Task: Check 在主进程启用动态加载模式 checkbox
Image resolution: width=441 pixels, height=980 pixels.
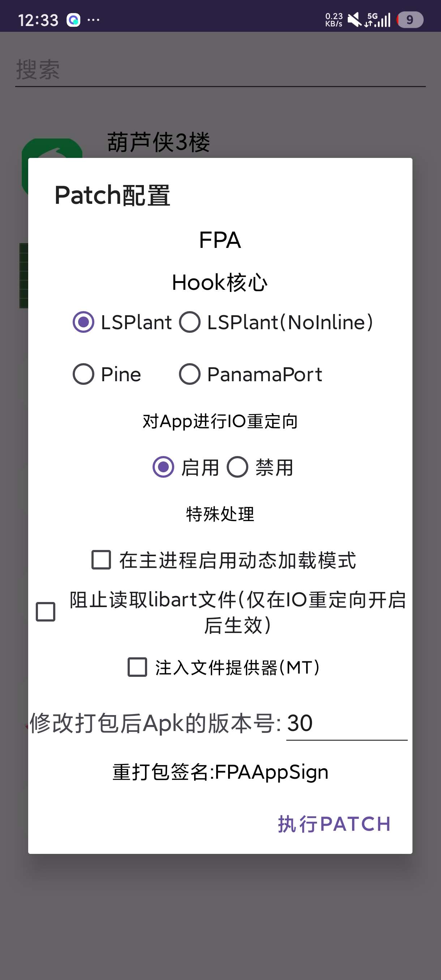Action: tap(101, 560)
